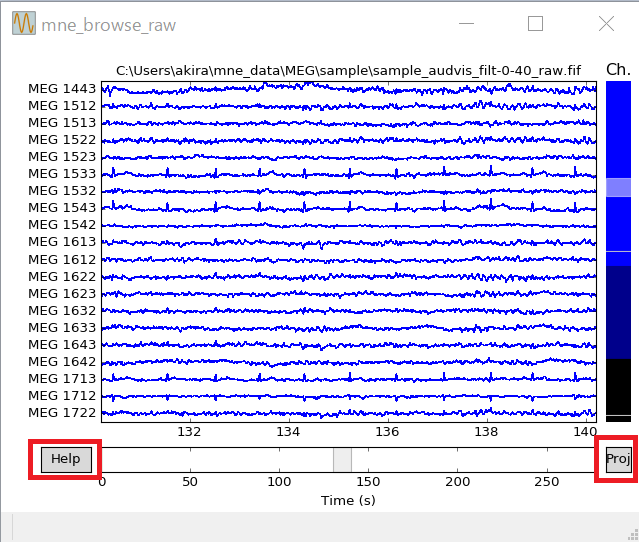The width and height of the screenshot is (639, 542).
Task: Toggle channel MEG 1543 label
Action: (62, 207)
